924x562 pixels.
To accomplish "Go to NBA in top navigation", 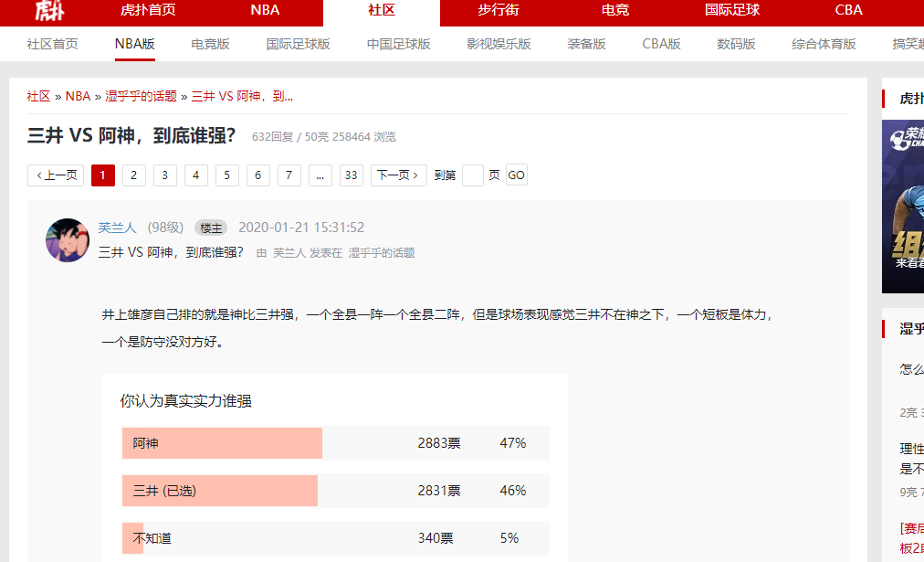I will 265,10.
